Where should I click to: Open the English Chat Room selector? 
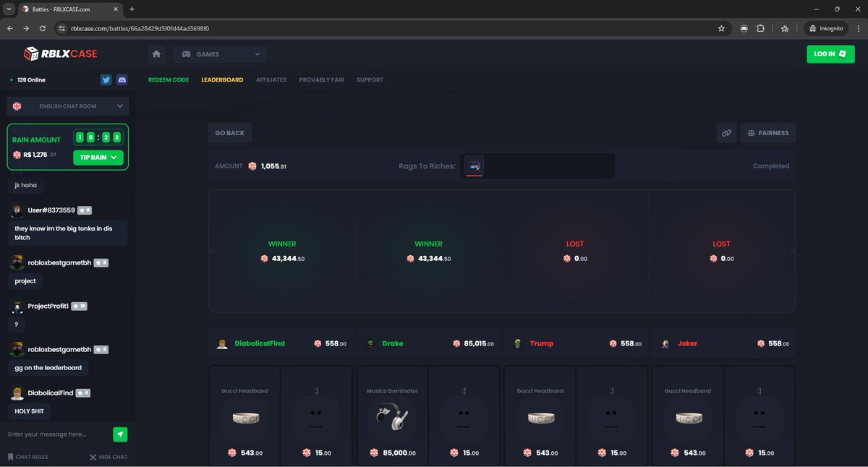pos(67,106)
